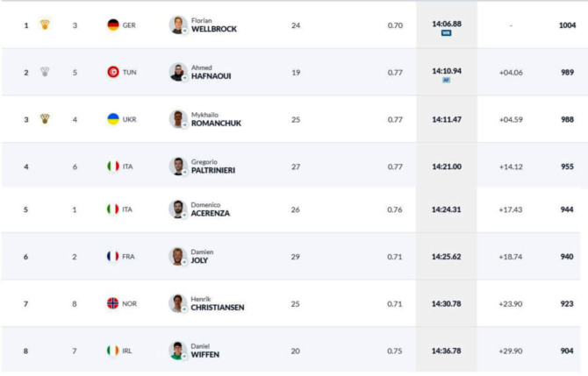
Task: Click the Ireland flag icon beside IRL
Action: [112, 351]
